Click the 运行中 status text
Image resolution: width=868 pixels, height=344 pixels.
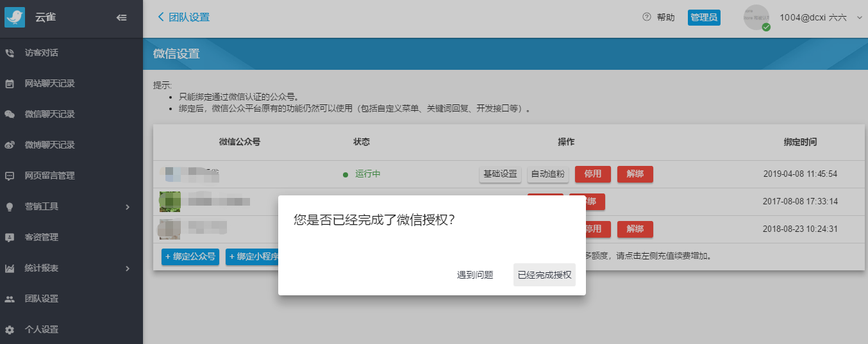point(368,174)
